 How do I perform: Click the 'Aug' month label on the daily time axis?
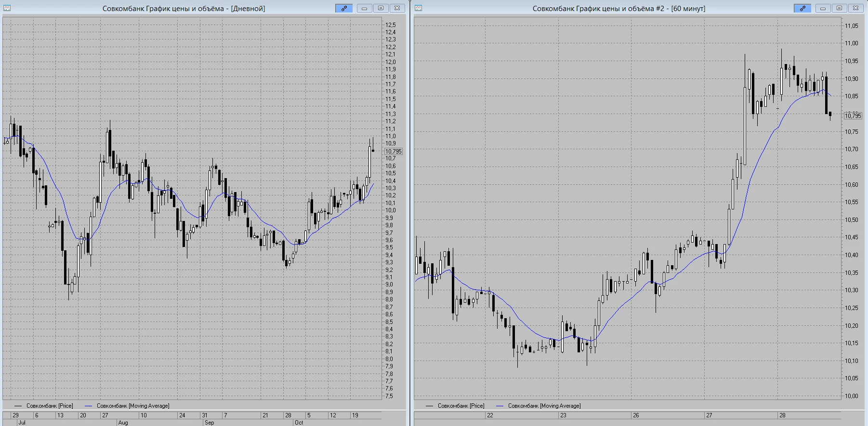[123, 423]
